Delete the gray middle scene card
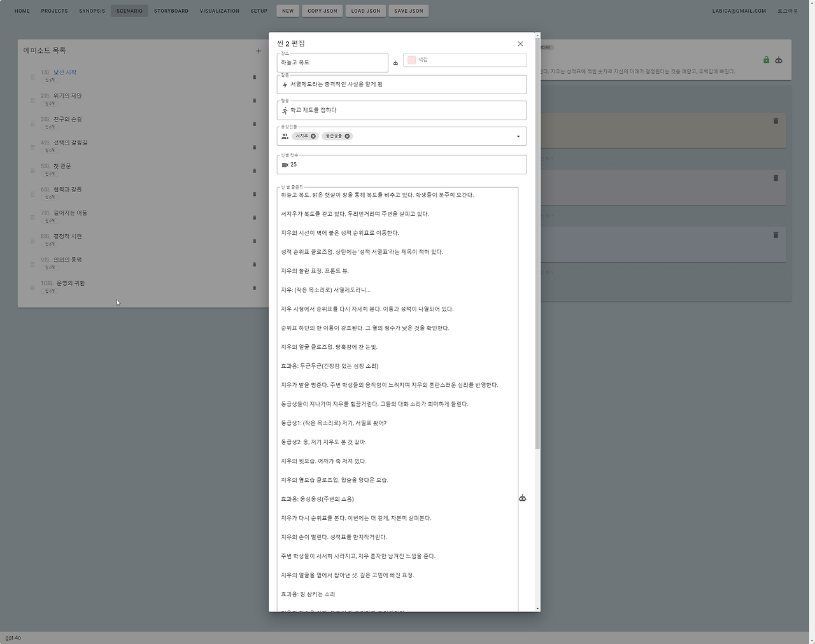Image resolution: width=815 pixels, height=644 pixels. tap(776, 178)
